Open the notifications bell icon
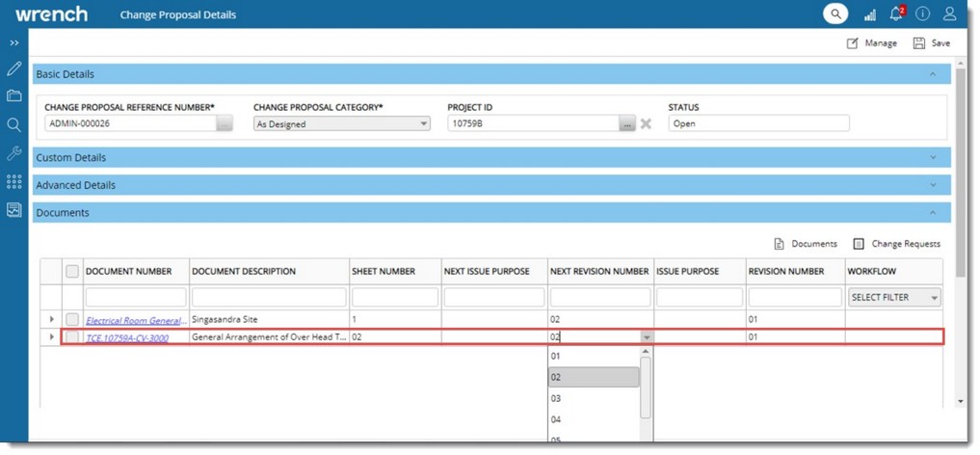980x455 pixels. [896, 14]
